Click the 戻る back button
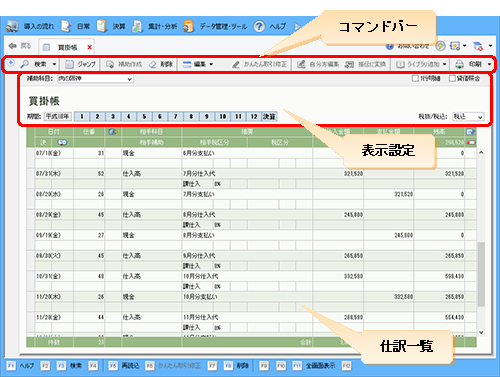Viewport: 500px width, 377px height. tap(20, 46)
